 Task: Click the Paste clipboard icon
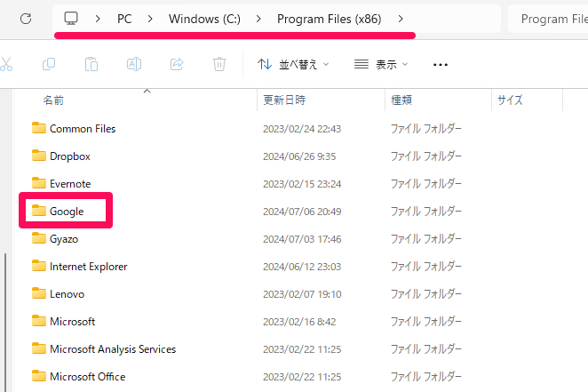pos(91,64)
